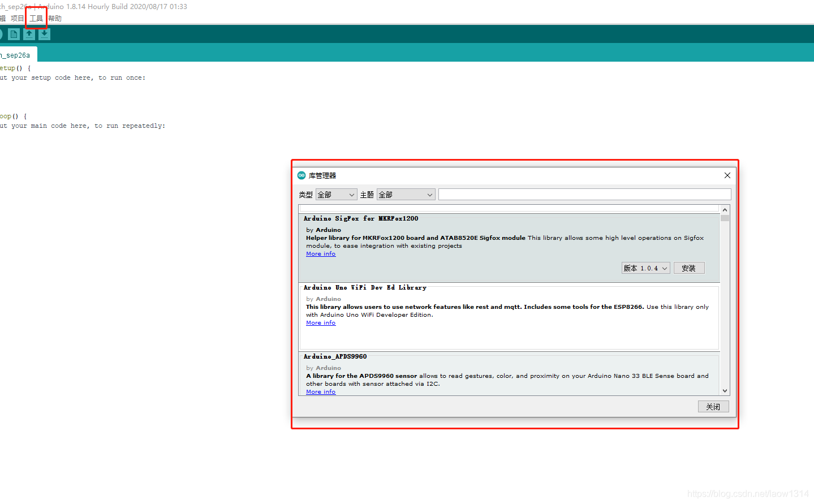Open the 主题 topic dropdown

(406, 195)
